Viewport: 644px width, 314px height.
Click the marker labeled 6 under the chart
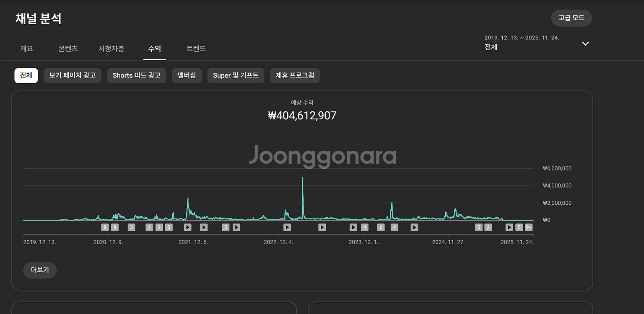[x=381, y=227]
